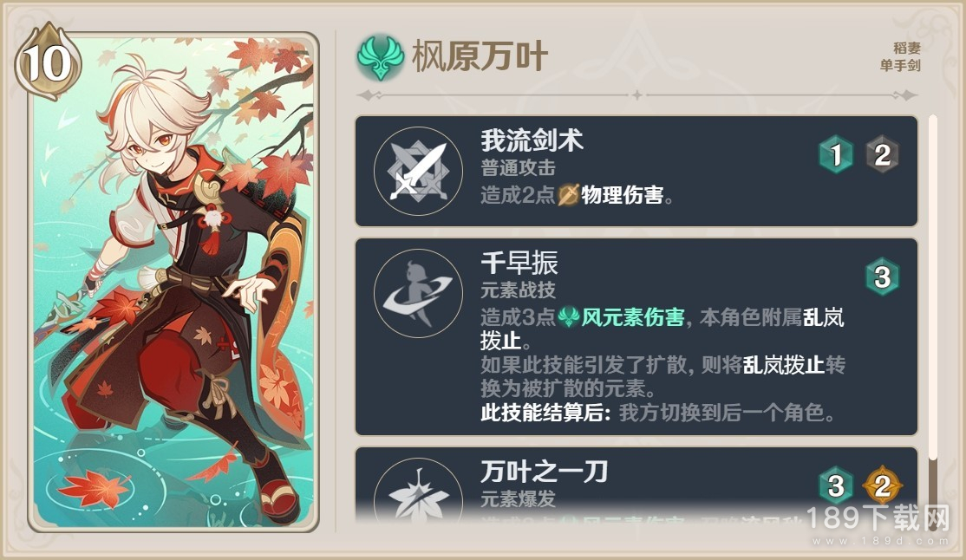
Task: Click the maple leaf burst skill icon
Action: [418, 495]
